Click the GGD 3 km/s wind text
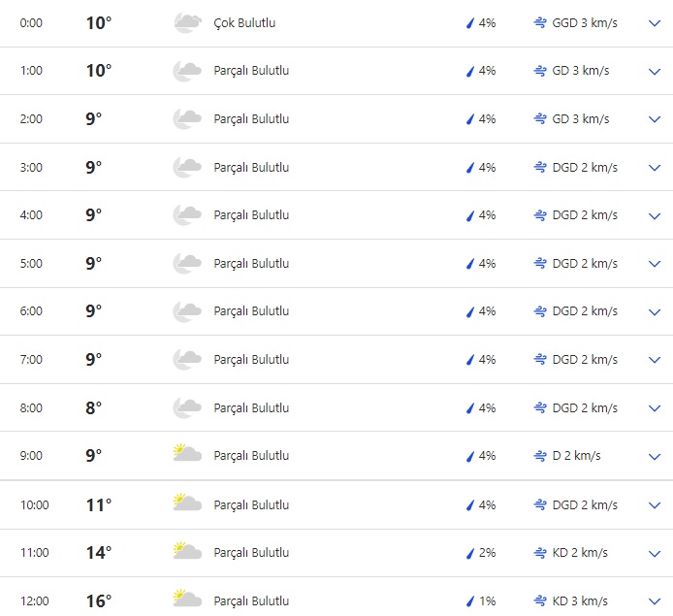This screenshot has height=616, width=673. [x=585, y=22]
